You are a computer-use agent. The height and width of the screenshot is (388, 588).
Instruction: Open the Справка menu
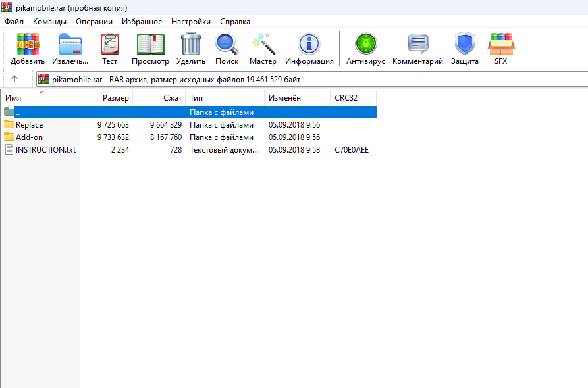click(235, 22)
